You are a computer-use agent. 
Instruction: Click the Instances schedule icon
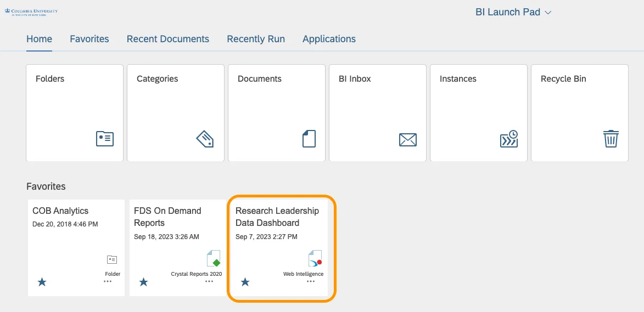509,139
